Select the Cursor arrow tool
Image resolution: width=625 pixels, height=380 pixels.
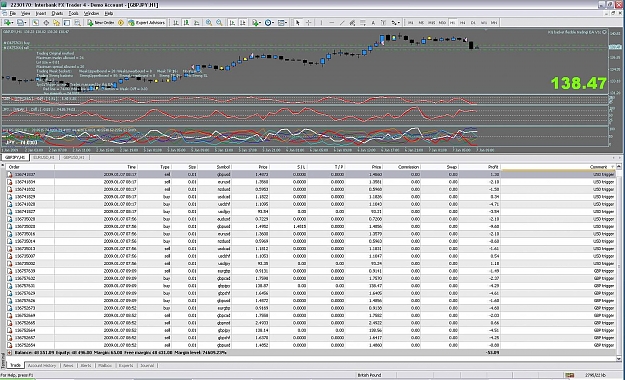(x=297, y=23)
